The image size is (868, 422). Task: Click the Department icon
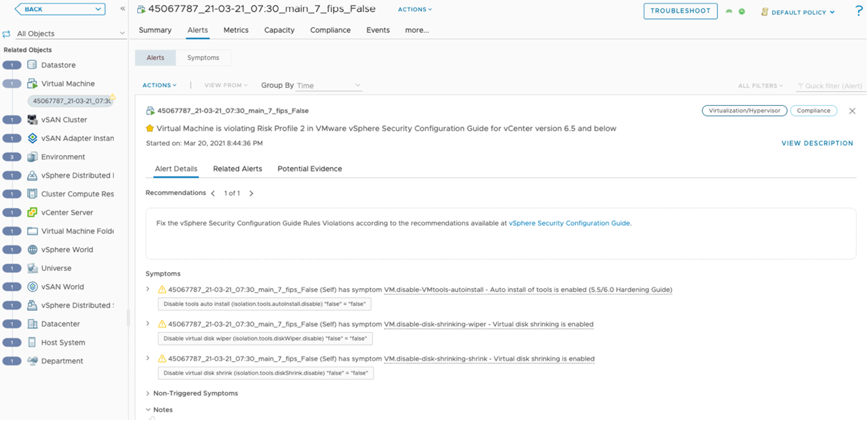click(32, 361)
